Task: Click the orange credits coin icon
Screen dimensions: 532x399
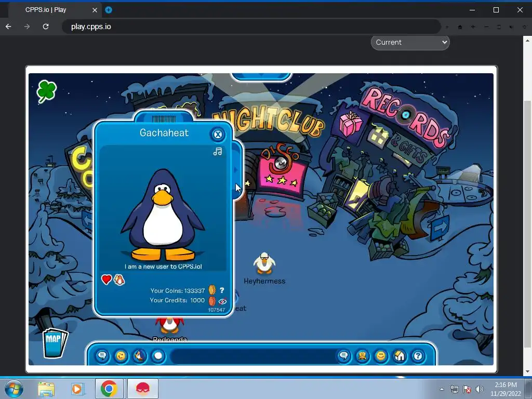Action: click(212, 301)
